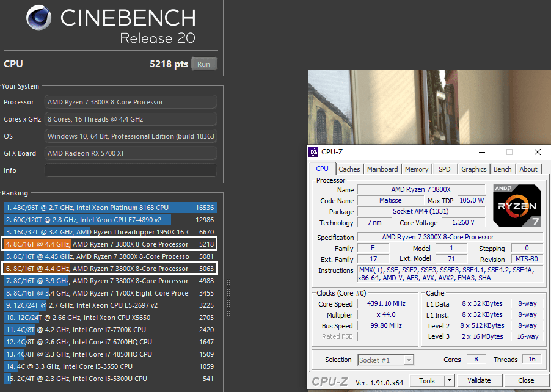Viewport: 551px width, 392px height.
Task: Select ranking row 4 scoring 5218
Action: tap(110, 244)
